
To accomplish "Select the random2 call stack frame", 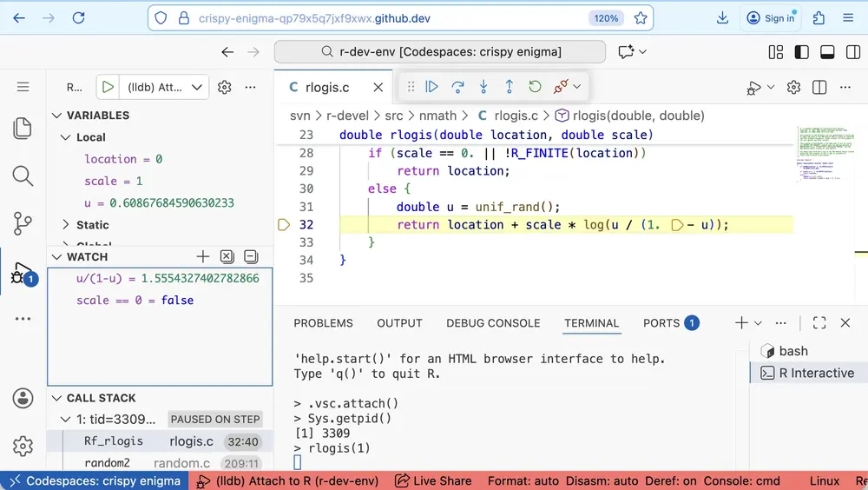I will point(108,463).
